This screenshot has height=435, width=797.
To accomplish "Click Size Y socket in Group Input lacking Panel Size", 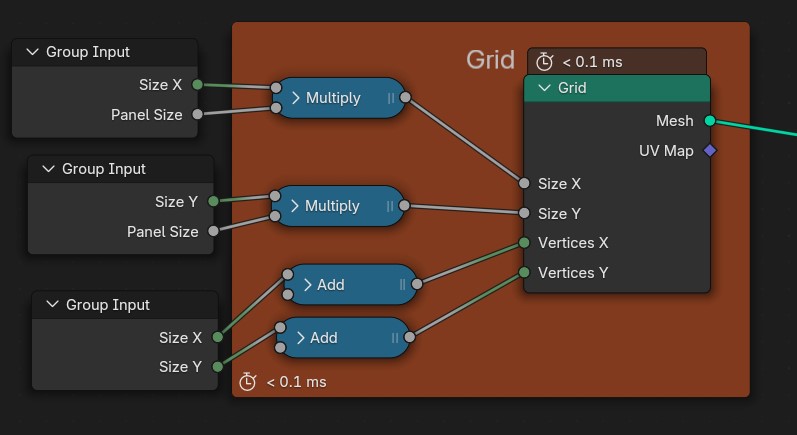I will (x=218, y=367).
